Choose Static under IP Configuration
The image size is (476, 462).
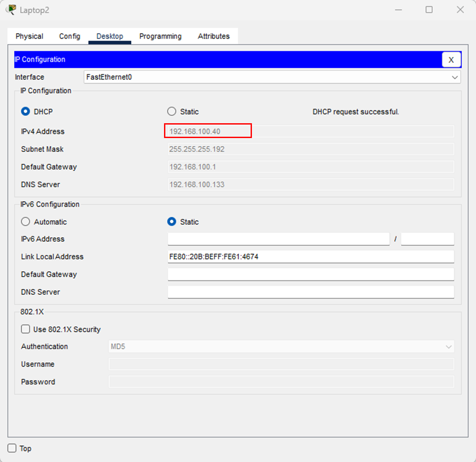coord(171,111)
